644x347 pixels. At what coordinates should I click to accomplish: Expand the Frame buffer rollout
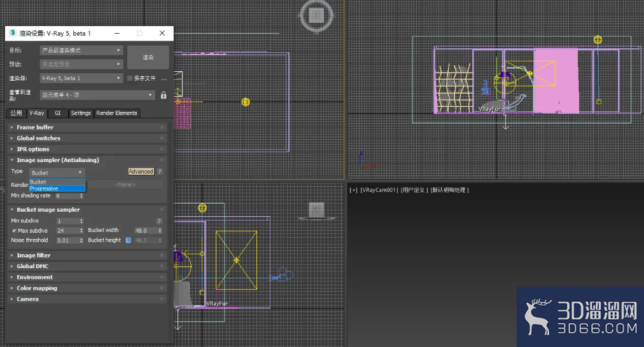87,127
